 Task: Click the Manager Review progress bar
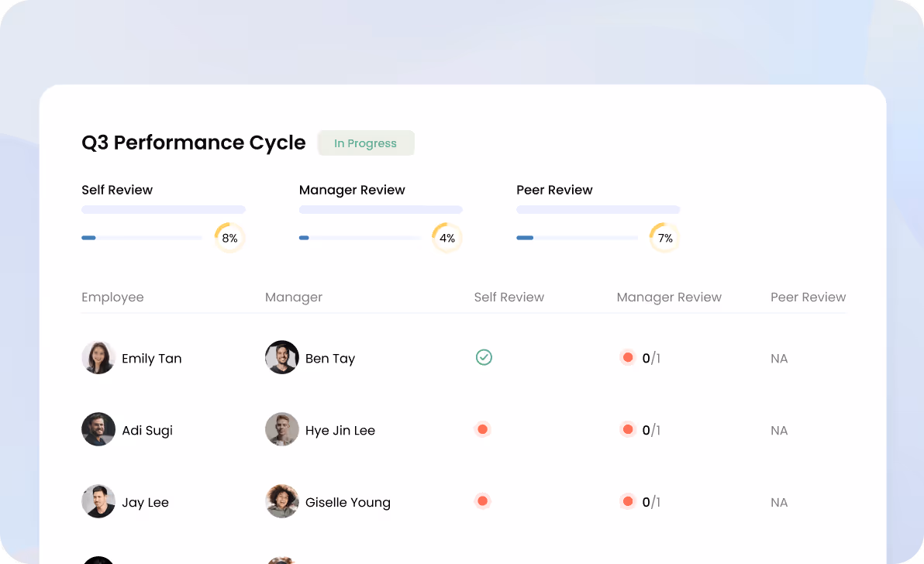click(x=360, y=238)
